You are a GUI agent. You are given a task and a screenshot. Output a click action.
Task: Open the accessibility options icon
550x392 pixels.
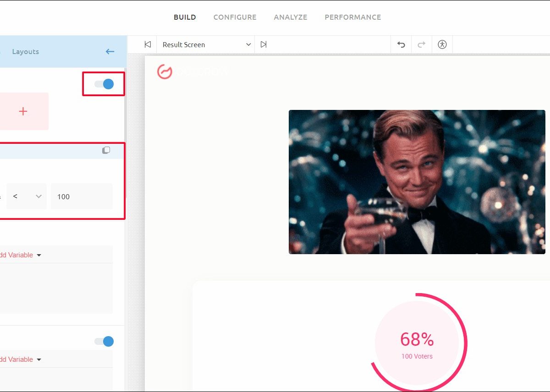[x=442, y=44]
